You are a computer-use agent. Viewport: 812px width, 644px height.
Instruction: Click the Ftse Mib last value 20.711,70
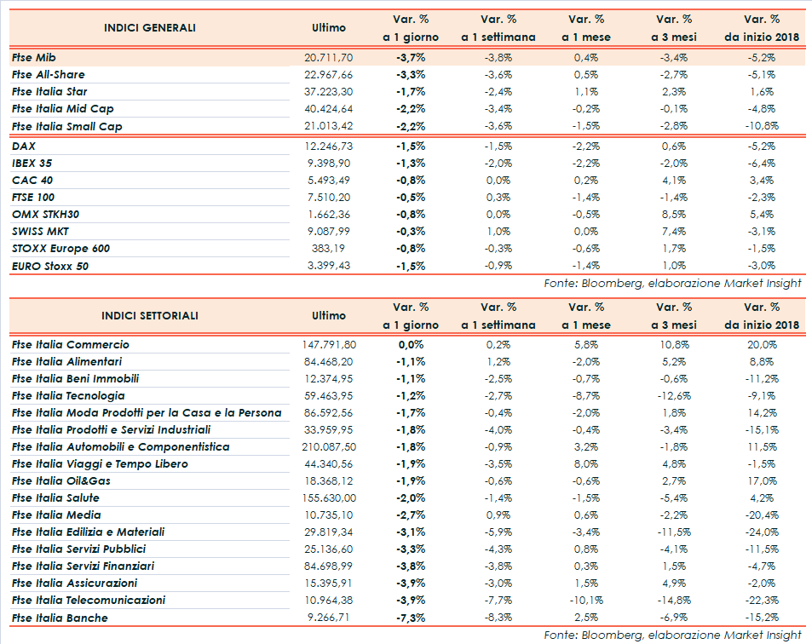pos(328,57)
